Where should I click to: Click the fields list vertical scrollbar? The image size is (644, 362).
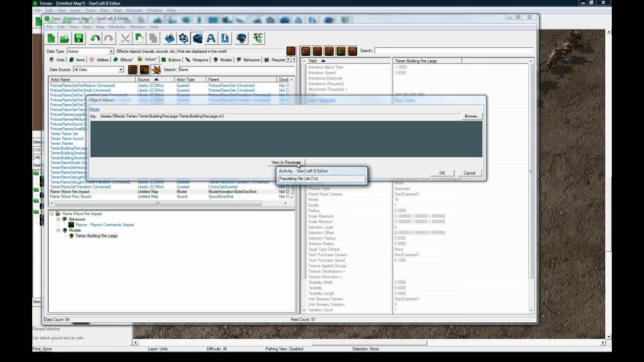tap(531, 187)
